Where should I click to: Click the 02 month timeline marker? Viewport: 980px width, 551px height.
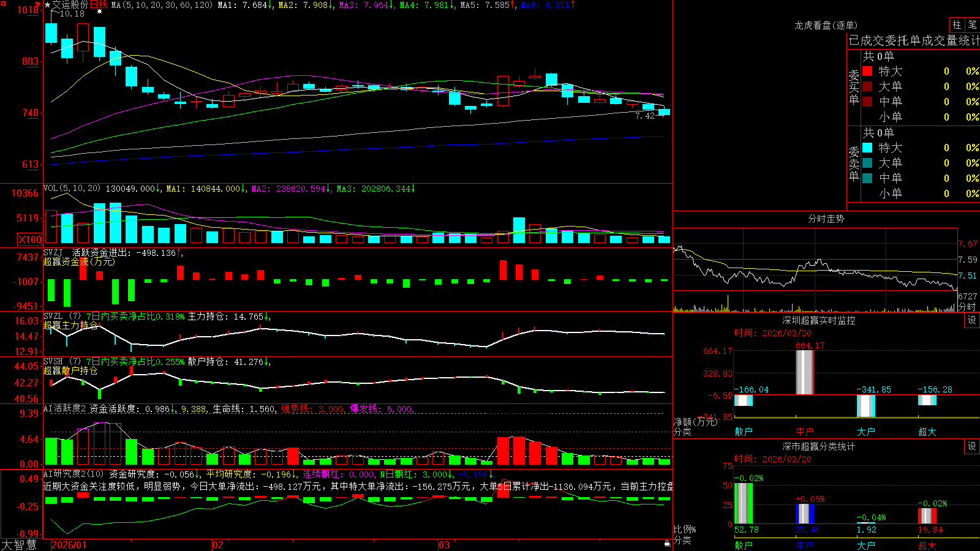click(218, 545)
